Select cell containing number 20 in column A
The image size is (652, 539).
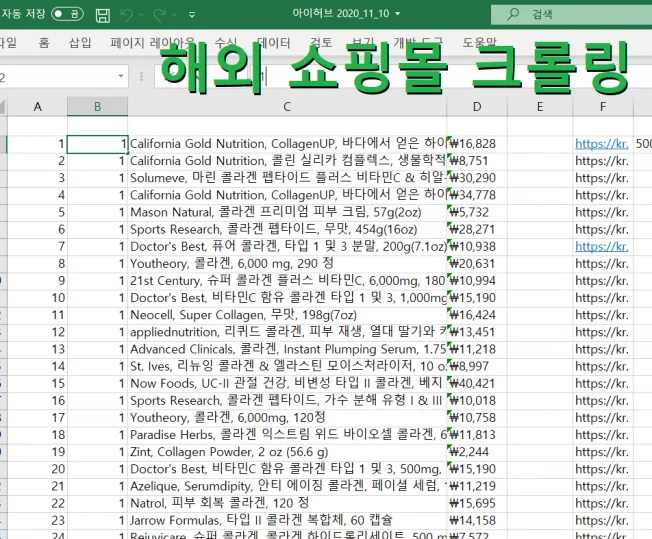coord(37,469)
